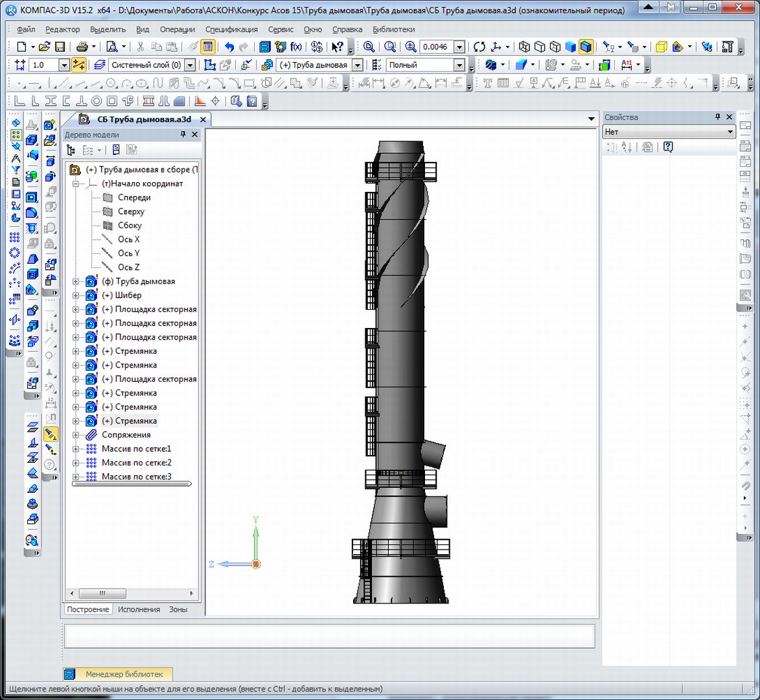Viewport: 760px width, 700px height.
Task: Click the context help arrow-question icon
Action: [x=337, y=47]
